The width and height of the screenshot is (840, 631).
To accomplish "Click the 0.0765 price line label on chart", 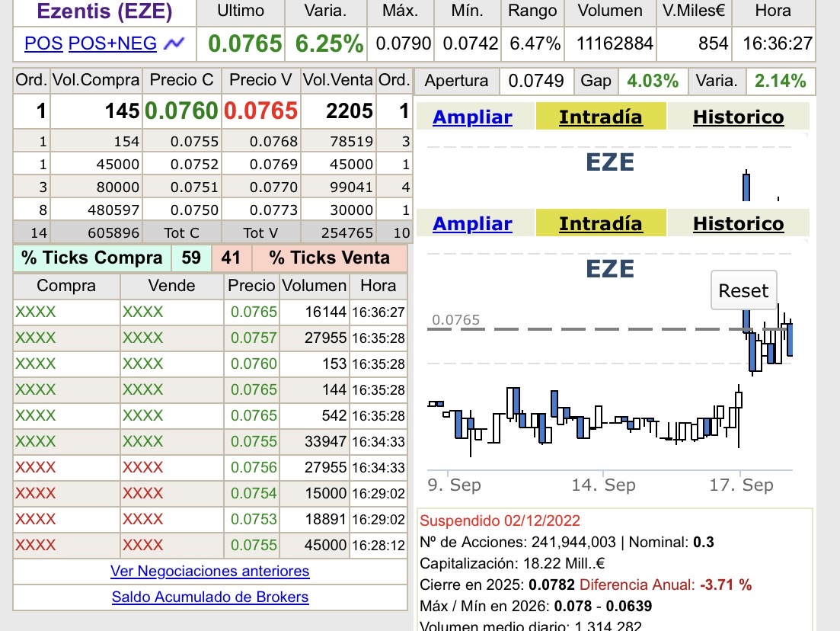I will click(x=456, y=320).
